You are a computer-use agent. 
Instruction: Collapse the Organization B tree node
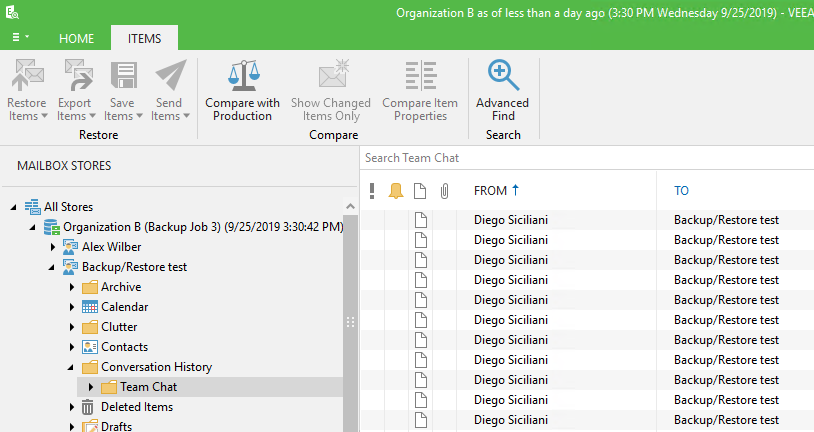point(33,227)
